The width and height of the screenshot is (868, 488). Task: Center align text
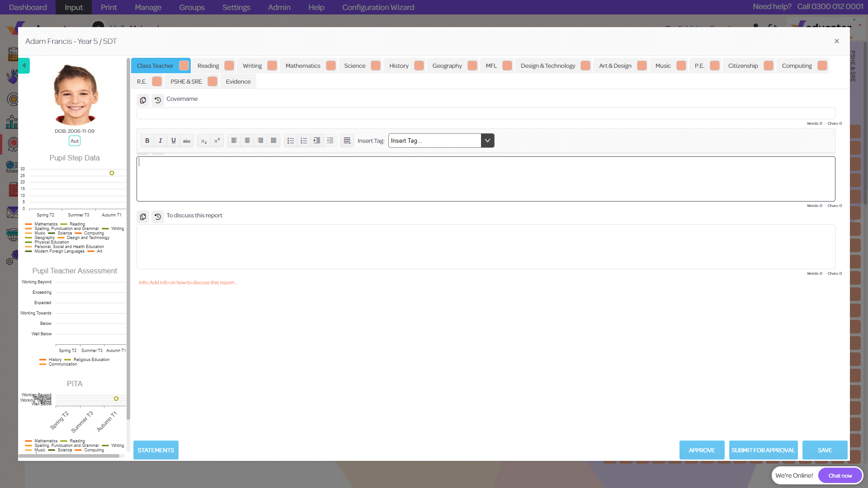[x=247, y=141]
